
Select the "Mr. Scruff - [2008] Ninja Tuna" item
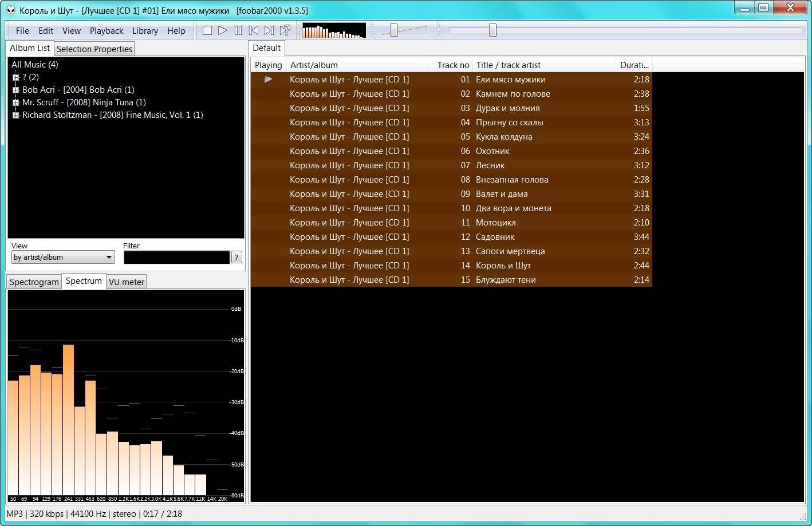click(84, 102)
